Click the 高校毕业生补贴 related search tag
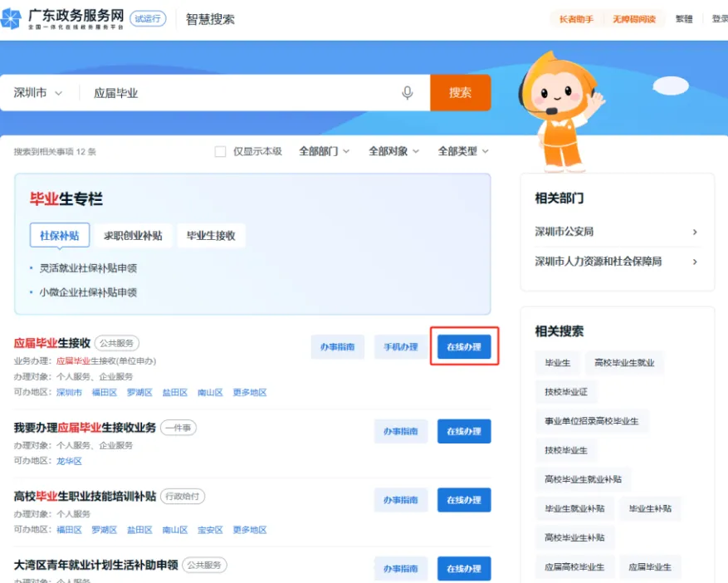 pyautogui.click(x=574, y=538)
